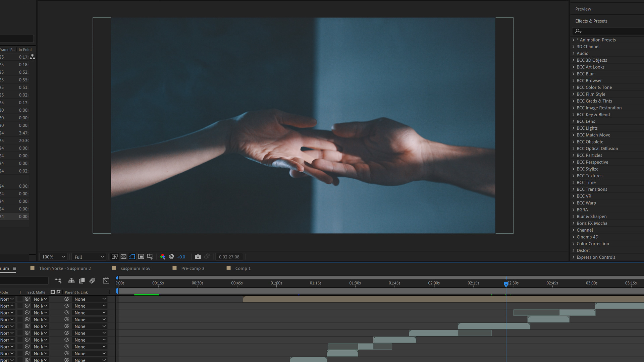Image resolution: width=644 pixels, height=362 pixels.
Task: Toggle the shy layers switch
Action: click(x=71, y=281)
